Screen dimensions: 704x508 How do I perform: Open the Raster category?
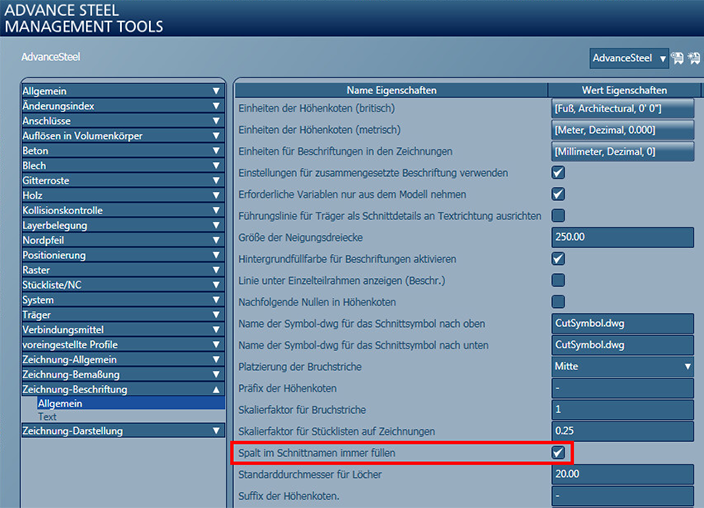pos(123,270)
